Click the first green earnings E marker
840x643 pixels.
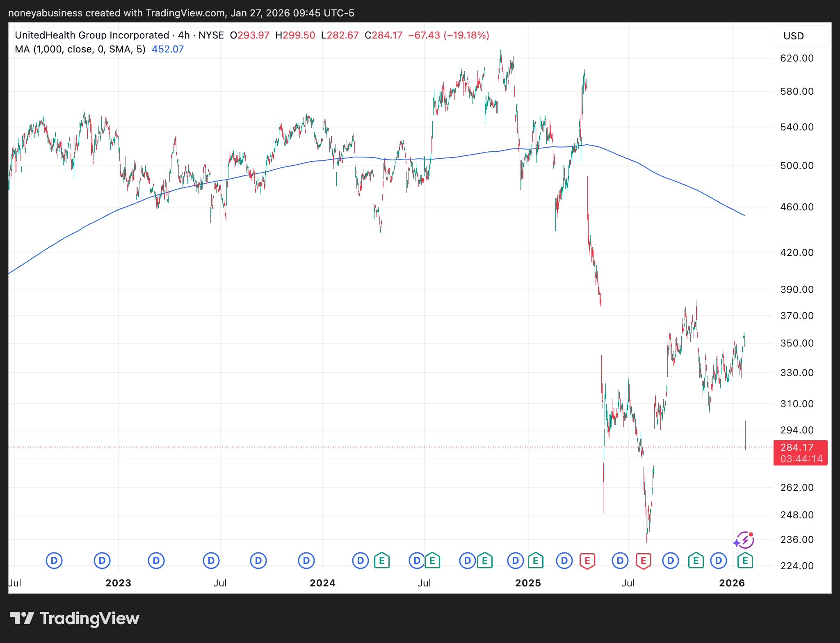point(381,560)
